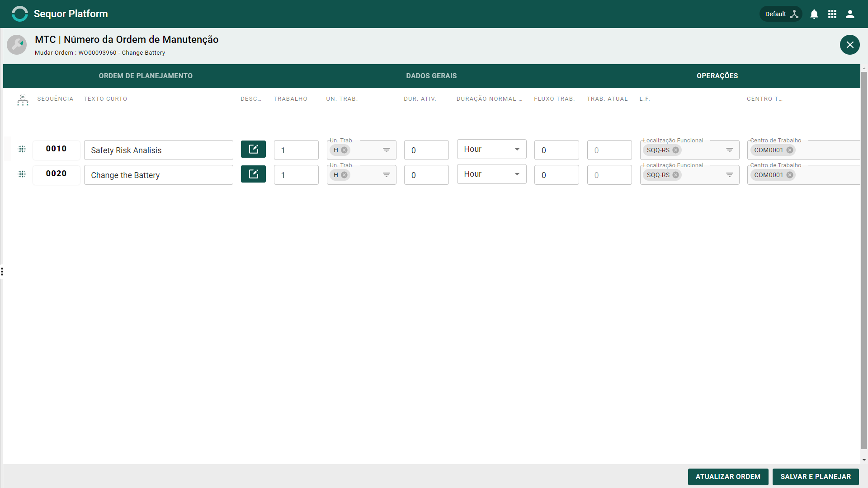Edit description for Change the Battery row
Image resolution: width=868 pixels, height=488 pixels.
pos(253,174)
